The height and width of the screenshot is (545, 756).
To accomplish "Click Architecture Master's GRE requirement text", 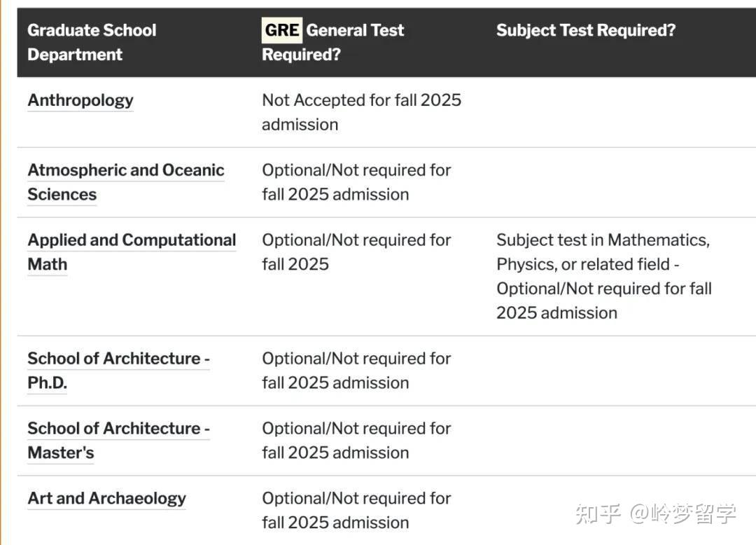I will [x=356, y=441].
